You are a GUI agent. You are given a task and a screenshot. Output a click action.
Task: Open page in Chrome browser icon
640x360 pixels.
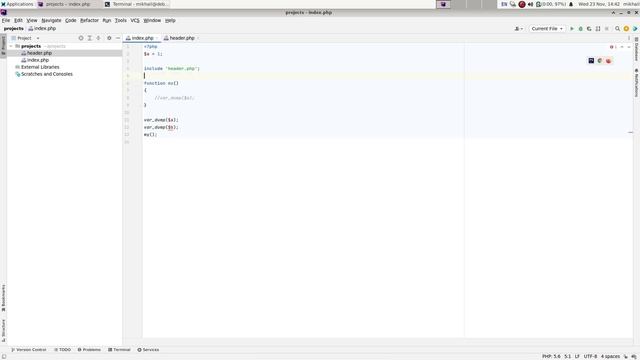click(600, 60)
